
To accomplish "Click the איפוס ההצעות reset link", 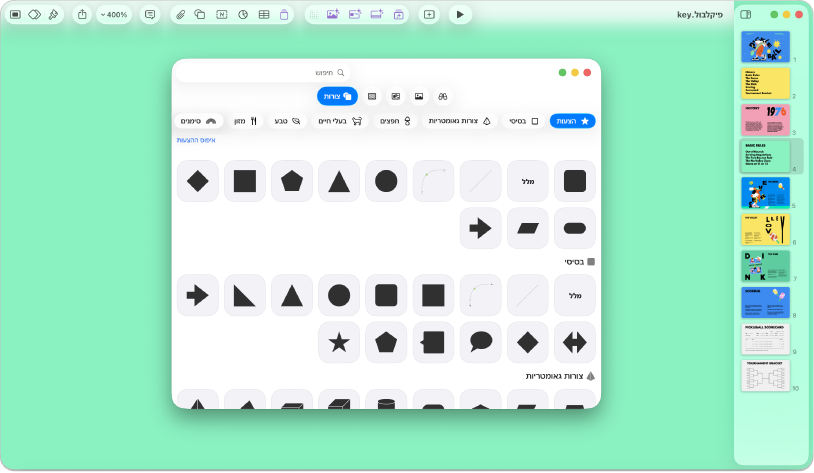I will [196, 140].
